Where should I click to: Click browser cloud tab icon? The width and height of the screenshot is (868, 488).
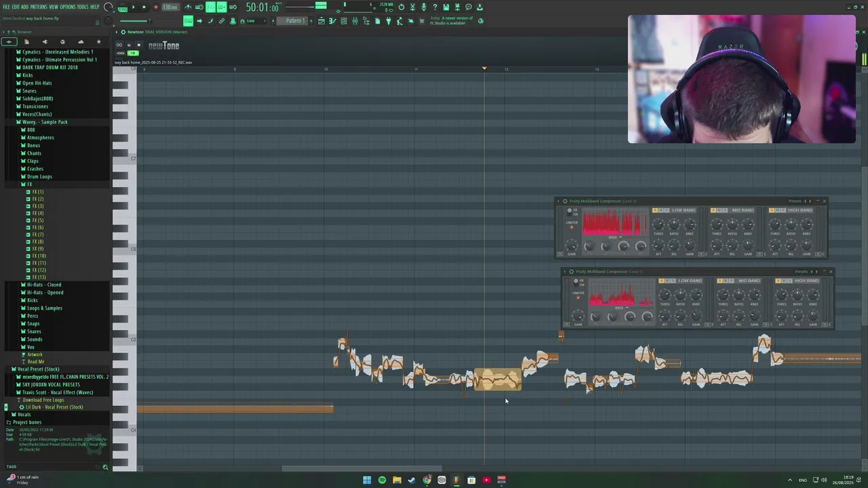[81, 42]
